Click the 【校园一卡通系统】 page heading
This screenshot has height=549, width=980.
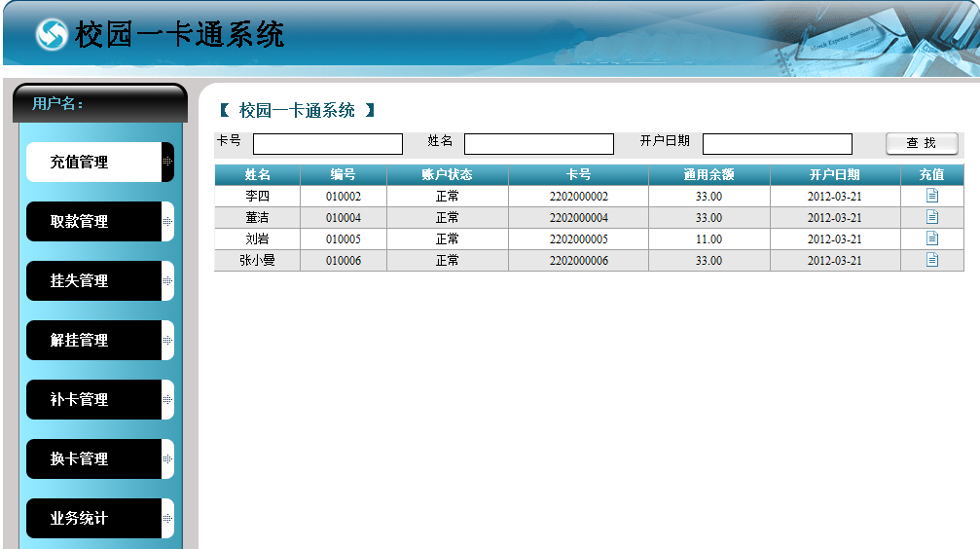click(x=297, y=111)
